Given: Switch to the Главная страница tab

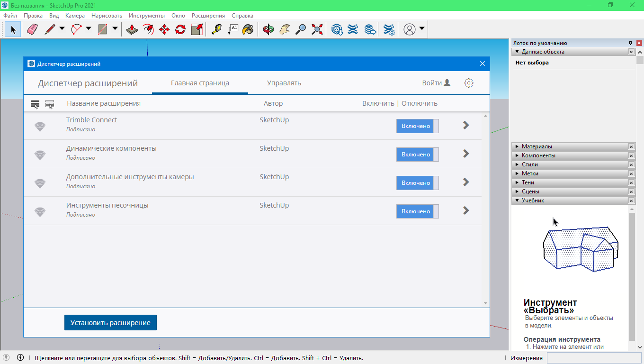Looking at the screenshot, I should pos(200,83).
